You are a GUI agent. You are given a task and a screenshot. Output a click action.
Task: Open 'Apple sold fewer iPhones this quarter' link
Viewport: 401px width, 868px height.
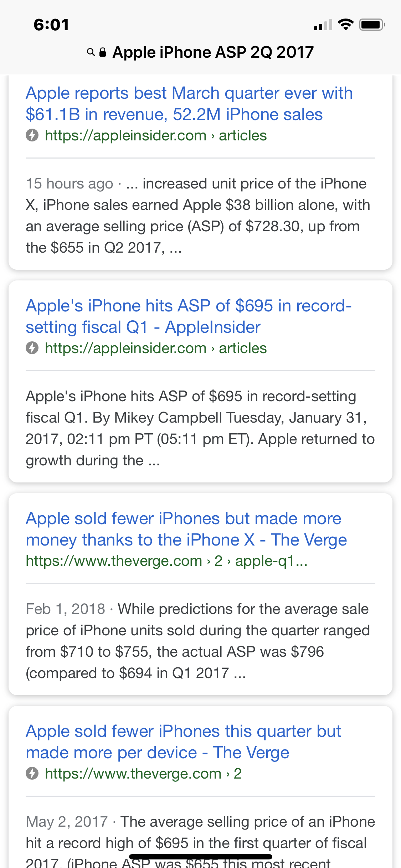tap(184, 742)
